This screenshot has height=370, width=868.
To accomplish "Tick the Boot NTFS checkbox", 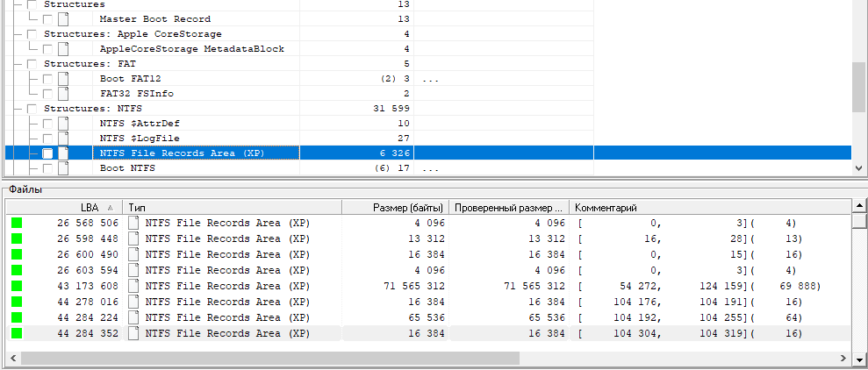I will coord(47,168).
